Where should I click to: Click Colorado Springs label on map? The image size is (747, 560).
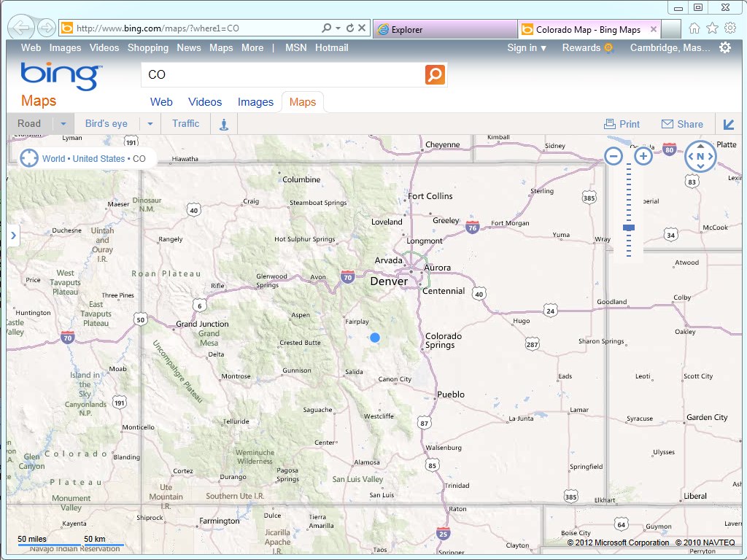[443, 341]
